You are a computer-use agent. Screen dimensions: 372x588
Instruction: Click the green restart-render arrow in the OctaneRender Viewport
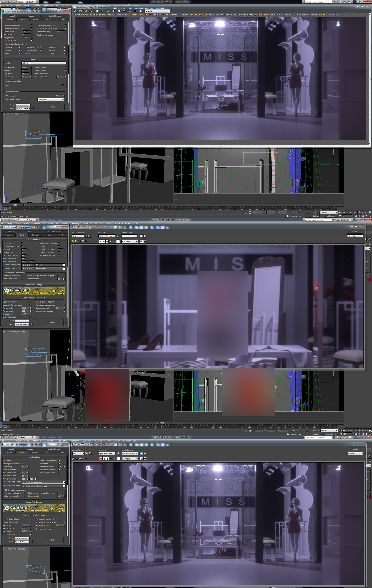[86, 11]
